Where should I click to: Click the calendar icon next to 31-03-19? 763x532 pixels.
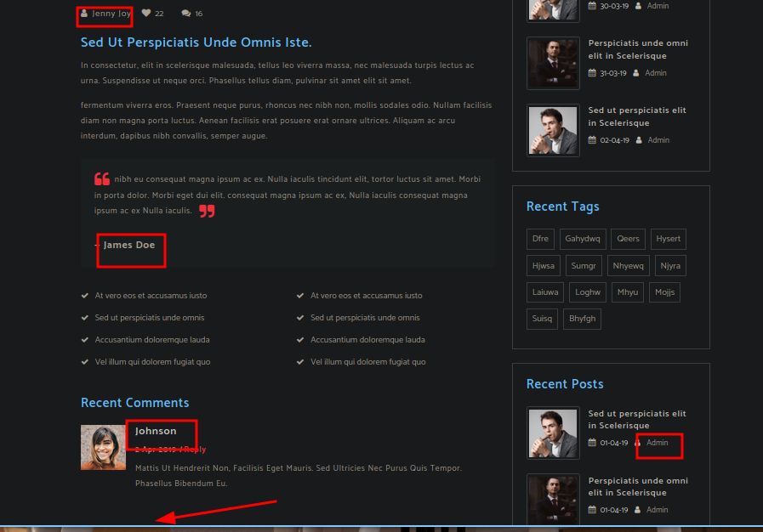[x=592, y=73]
